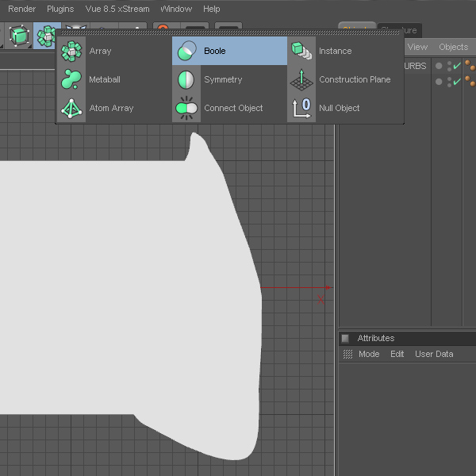
Task: Click the Attributes panel square icon
Action: 345,338
